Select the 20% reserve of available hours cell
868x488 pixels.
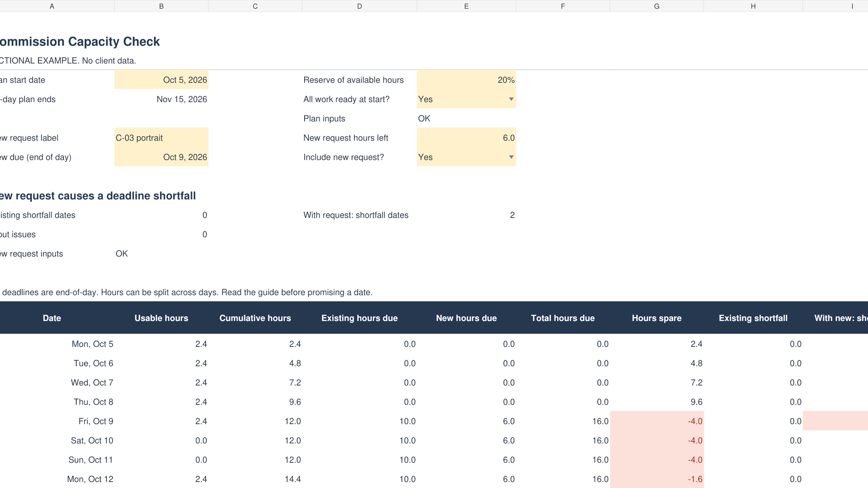pos(467,80)
